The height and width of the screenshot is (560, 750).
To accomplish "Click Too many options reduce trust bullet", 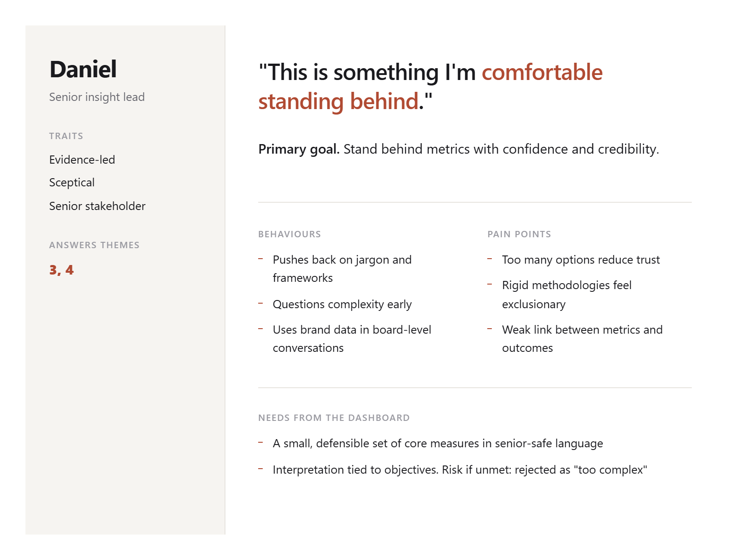I will coord(581,260).
